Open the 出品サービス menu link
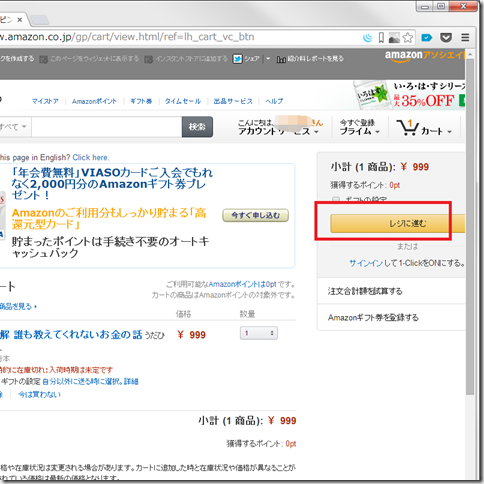Screen dimensions: 484x484 point(233,101)
